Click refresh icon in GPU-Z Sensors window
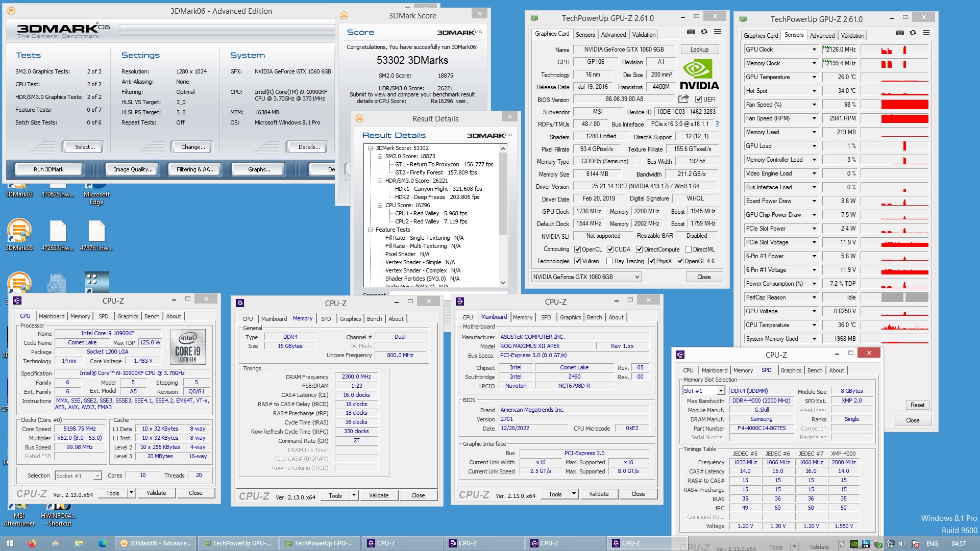This screenshot has width=980, height=551. 913,33
